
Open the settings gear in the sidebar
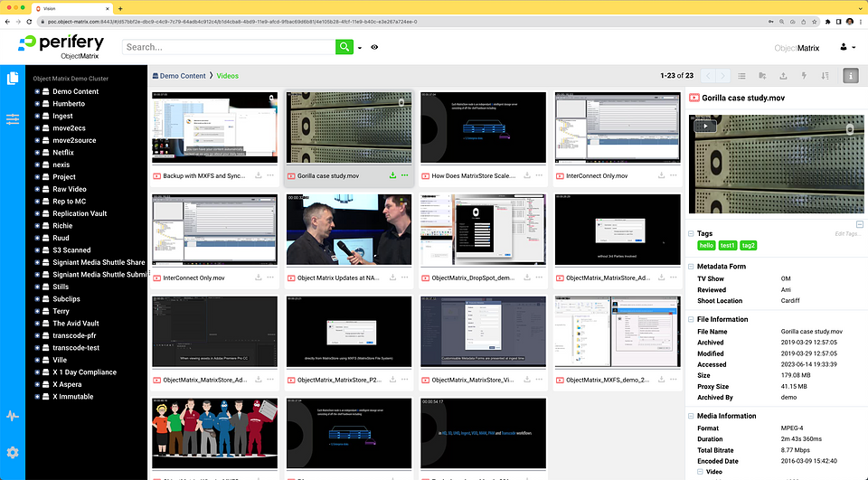click(x=13, y=452)
